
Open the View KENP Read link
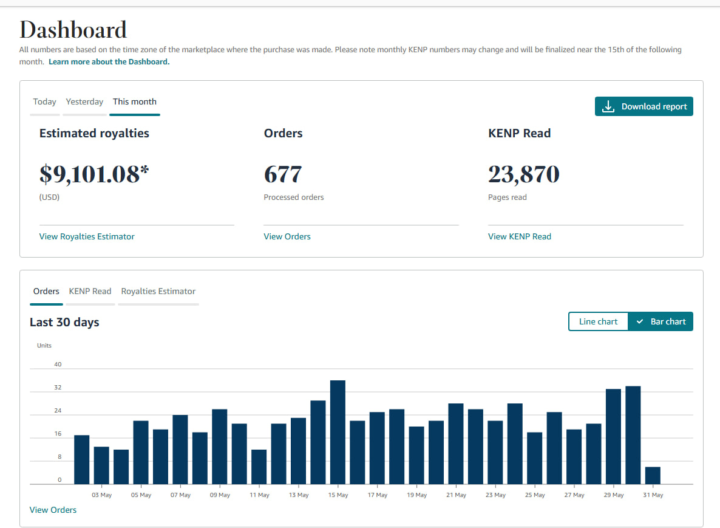pos(520,236)
